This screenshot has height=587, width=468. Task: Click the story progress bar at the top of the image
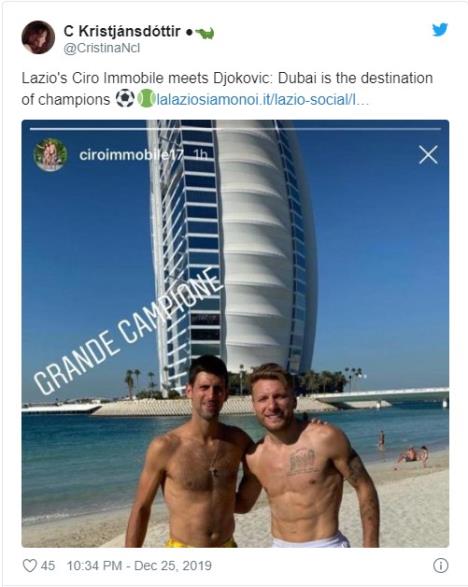pyautogui.click(x=235, y=129)
